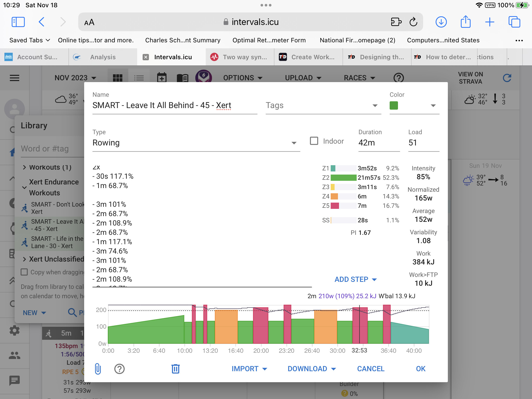This screenshot has height=399, width=532.
Task: Search the library with magnifier icon
Action: pos(72,312)
